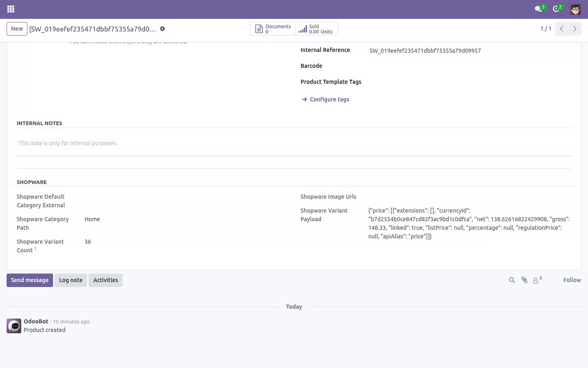This screenshot has width=588, height=368.
Task: Click the Shopware Variant Count value 36
Action: (x=88, y=242)
